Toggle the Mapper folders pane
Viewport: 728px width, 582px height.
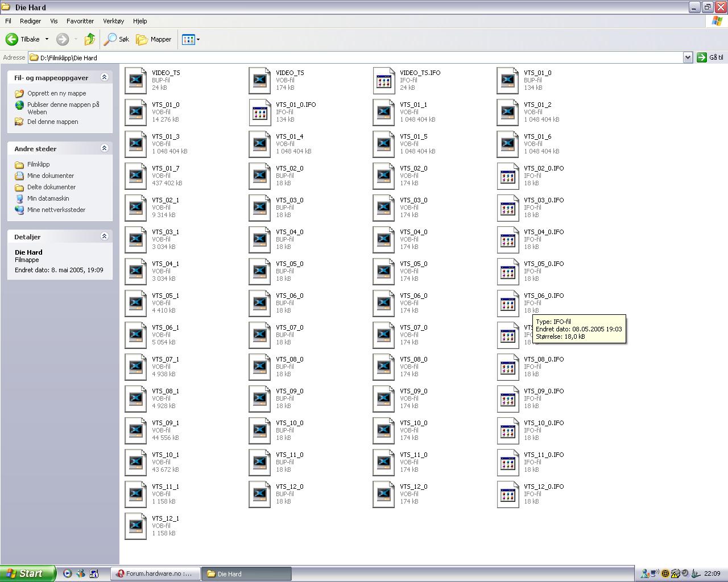pyautogui.click(x=154, y=39)
